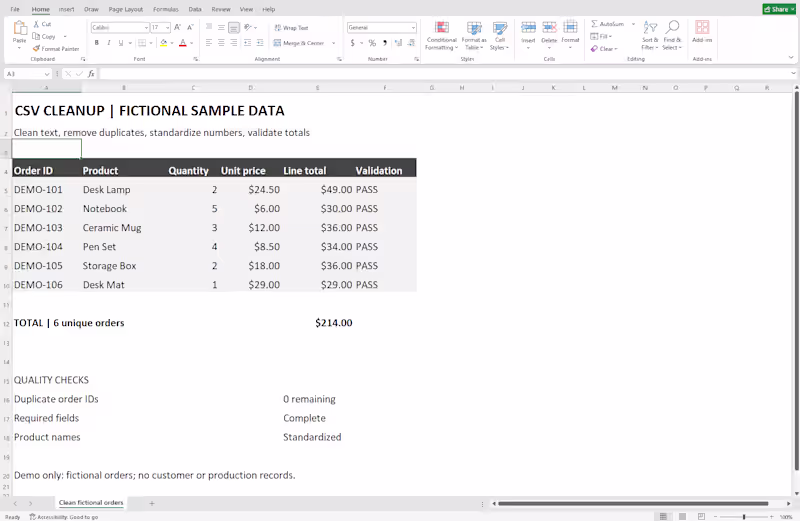
Task: Click the green Share button
Action: 779,9
